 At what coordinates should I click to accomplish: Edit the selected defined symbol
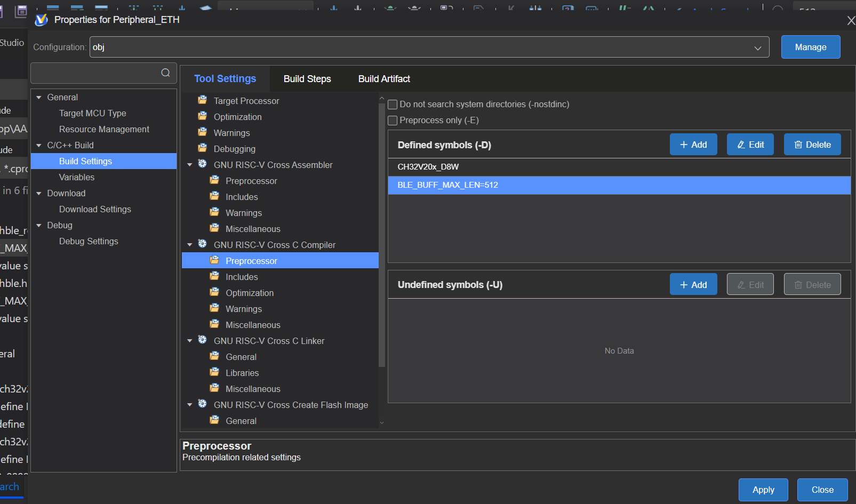(x=750, y=145)
